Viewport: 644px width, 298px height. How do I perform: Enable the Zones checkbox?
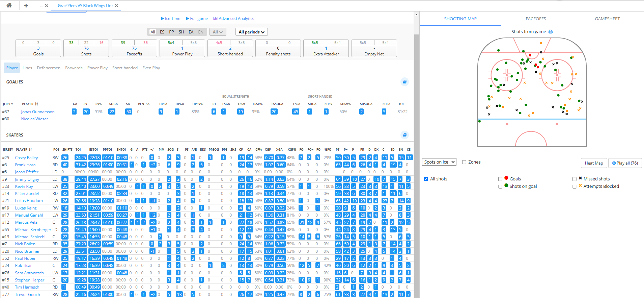coord(464,162)
